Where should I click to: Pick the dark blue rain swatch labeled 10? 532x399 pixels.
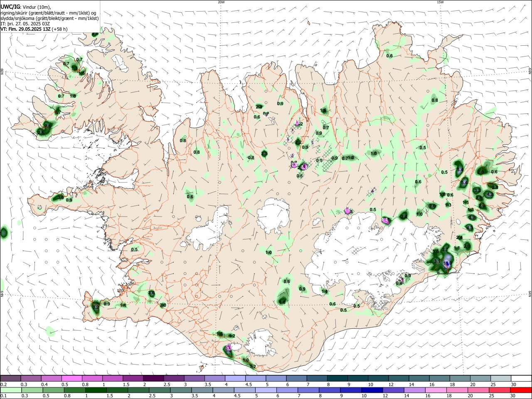point(371,390)
